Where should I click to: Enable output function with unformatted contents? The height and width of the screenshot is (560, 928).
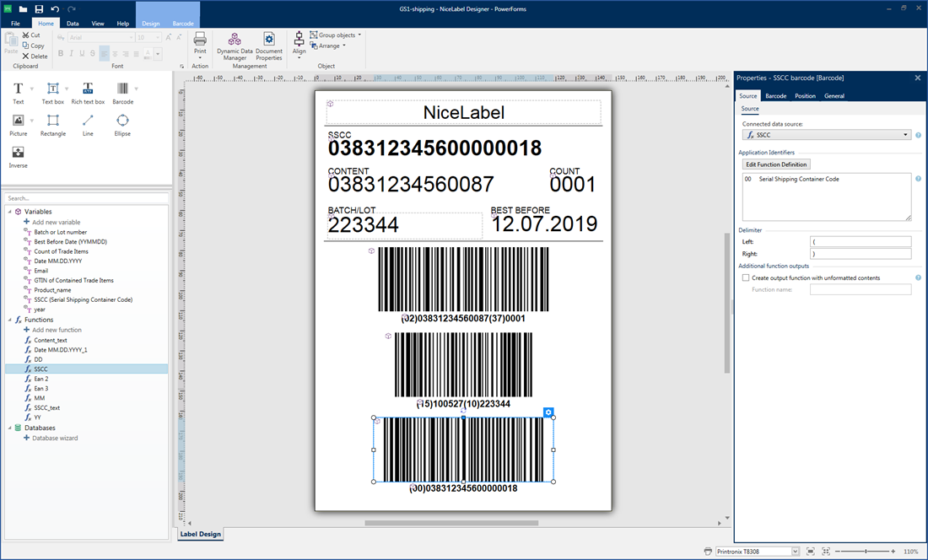tap(746, 277)
